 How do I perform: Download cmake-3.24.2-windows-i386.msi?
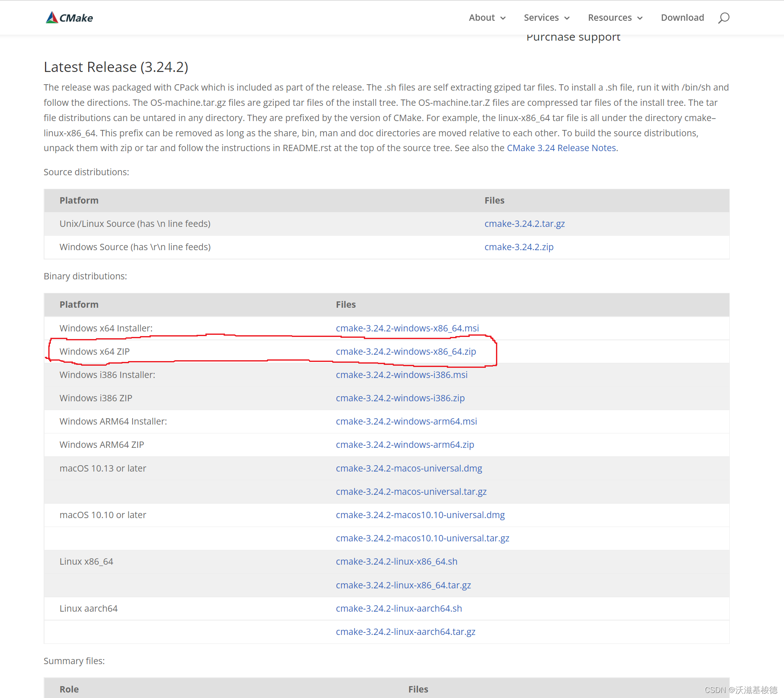[x=402, y=375]
